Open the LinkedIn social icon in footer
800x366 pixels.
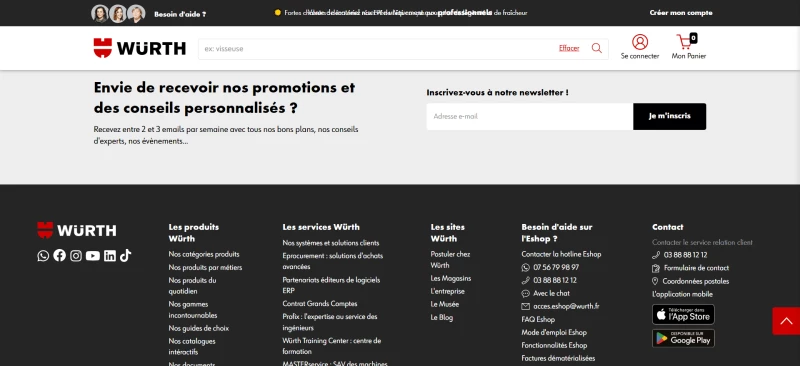pos(110,256)
